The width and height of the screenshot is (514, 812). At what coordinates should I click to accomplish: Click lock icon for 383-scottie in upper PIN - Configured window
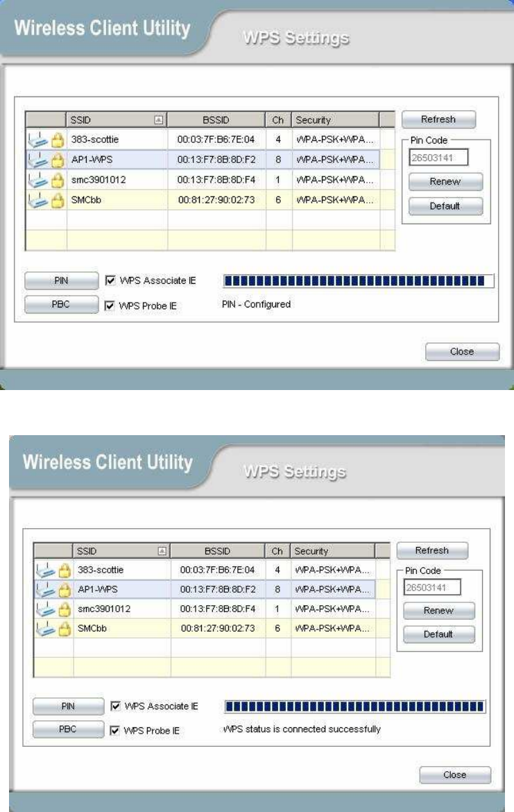click(x=58, y=139)
